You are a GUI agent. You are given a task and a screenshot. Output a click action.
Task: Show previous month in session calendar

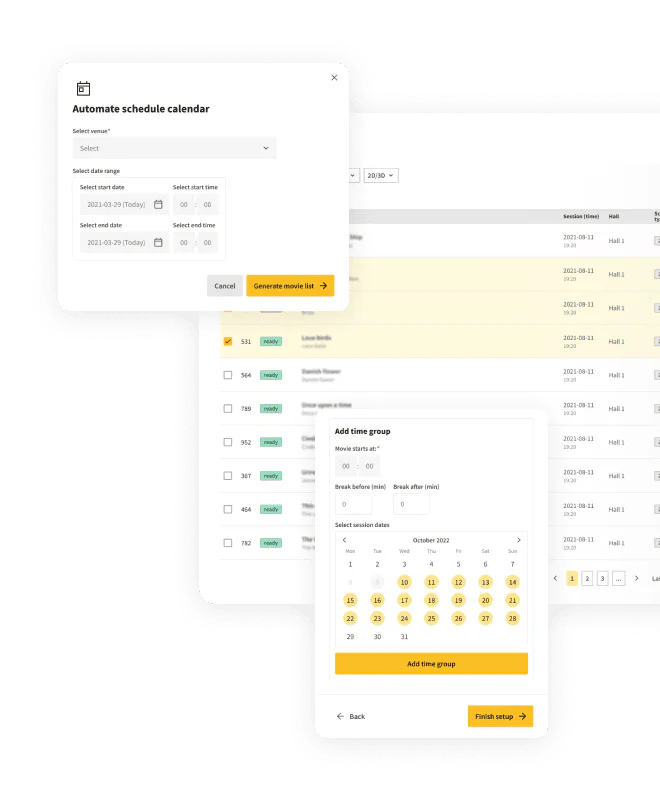(x=344, y=540)
